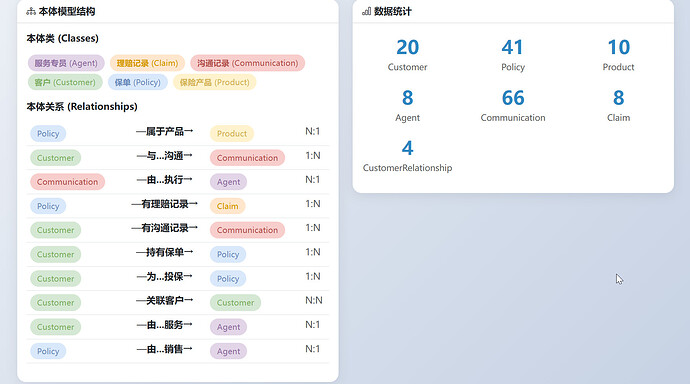Click the Product tag in 属于产品 row
This screenshot has width=690, height=384.
point(232,134)
